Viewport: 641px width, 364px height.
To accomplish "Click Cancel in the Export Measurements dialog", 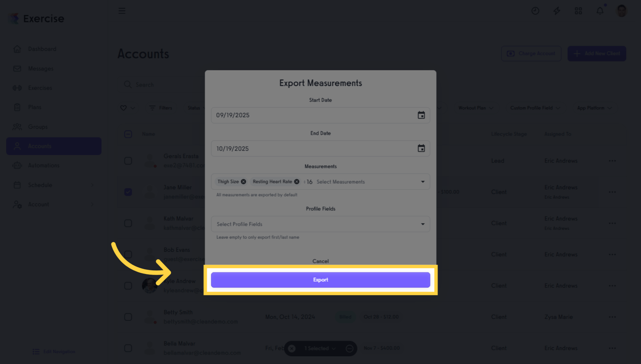I will [x=320, y=261].
